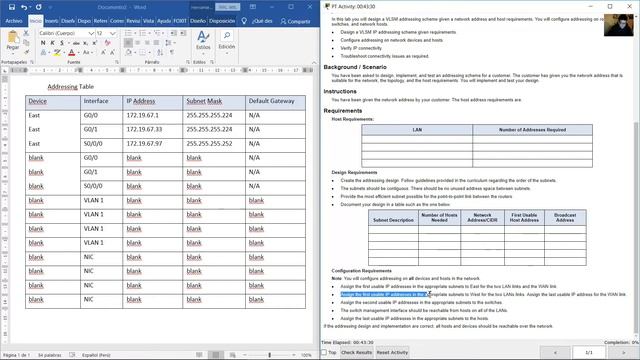This screenshot has width=640, height=360.
Task: Select the Format Painter brush icon
Action: click(x=26, y=52)
